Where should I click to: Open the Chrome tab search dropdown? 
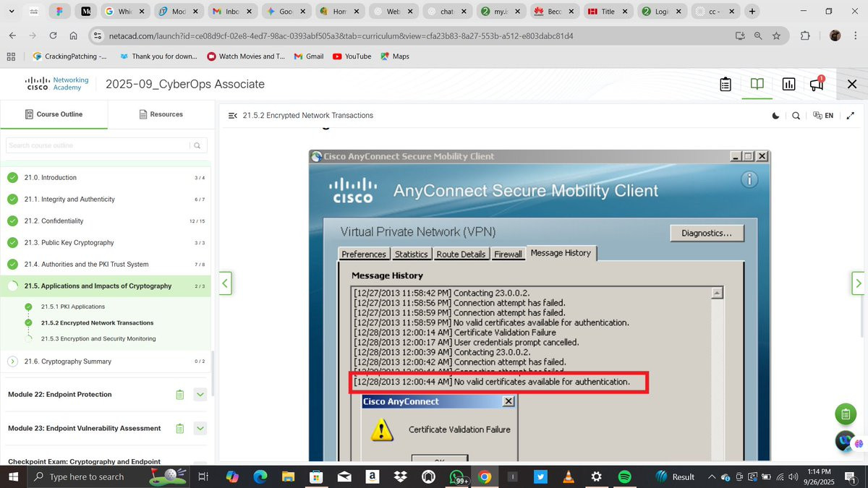click(x=12, y=12)
